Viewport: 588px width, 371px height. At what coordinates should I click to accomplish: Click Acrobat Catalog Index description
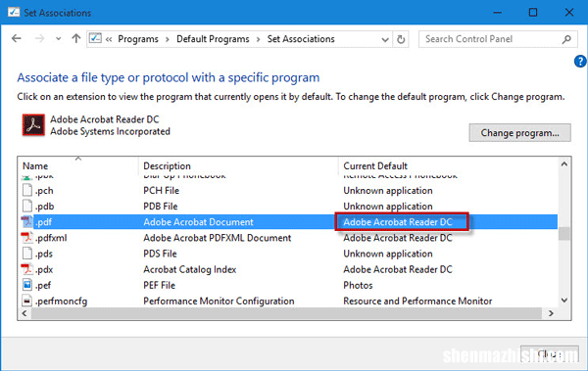click(190, 269)
